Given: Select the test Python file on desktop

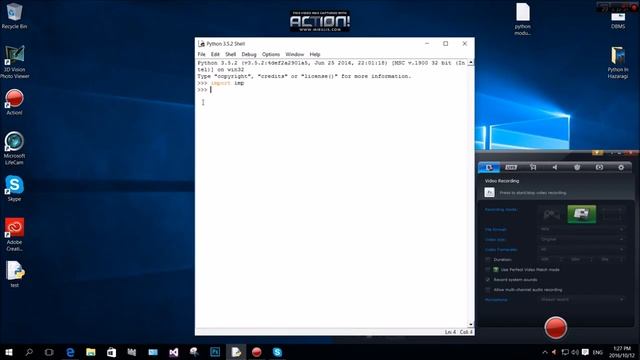Looking at the screenshot, I should 15,274.
